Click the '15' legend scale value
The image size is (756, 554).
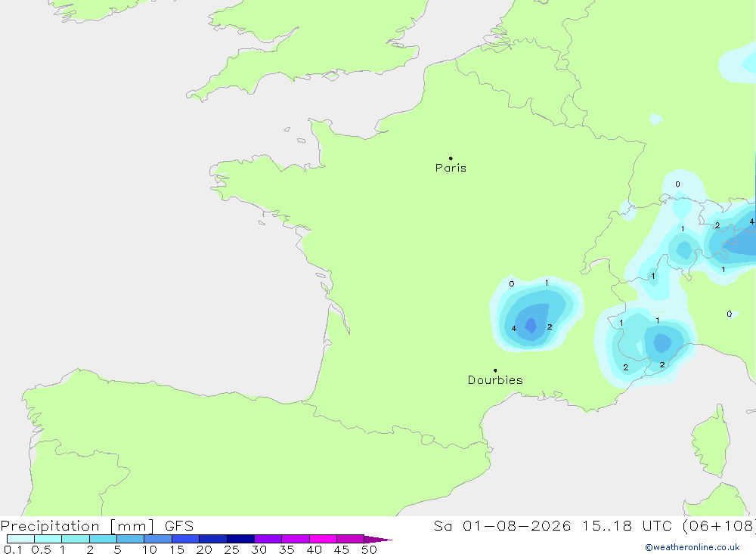pos(177,549)
